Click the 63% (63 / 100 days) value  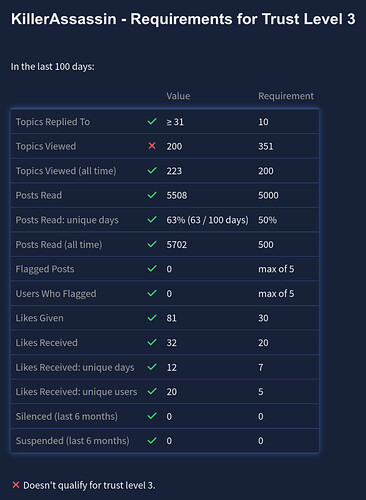tap(207, 220)
